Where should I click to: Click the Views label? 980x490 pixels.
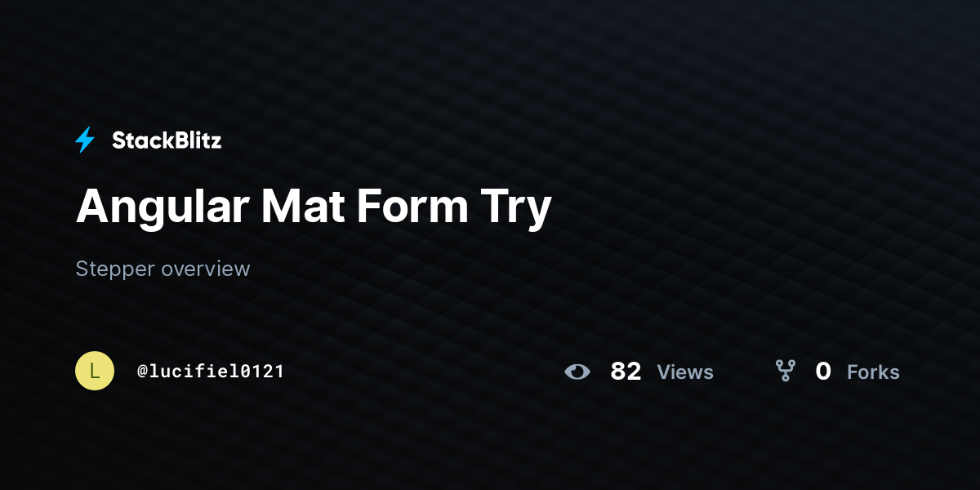coord(685,372)
